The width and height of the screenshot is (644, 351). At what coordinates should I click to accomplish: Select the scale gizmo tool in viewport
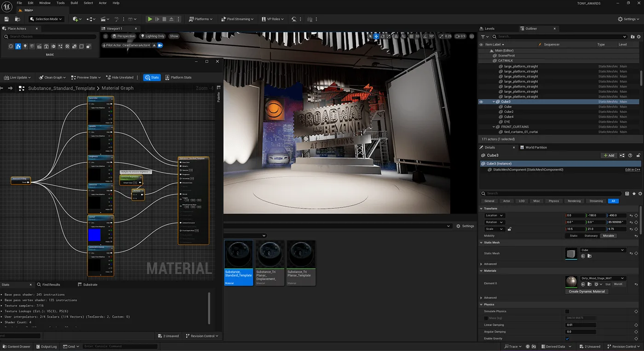pos(389,36)
